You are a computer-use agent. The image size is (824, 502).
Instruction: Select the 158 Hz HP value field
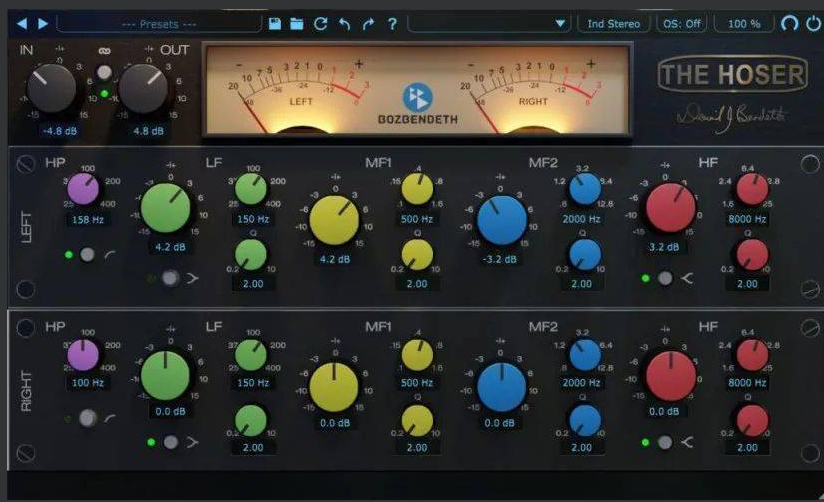pos(87,220)
